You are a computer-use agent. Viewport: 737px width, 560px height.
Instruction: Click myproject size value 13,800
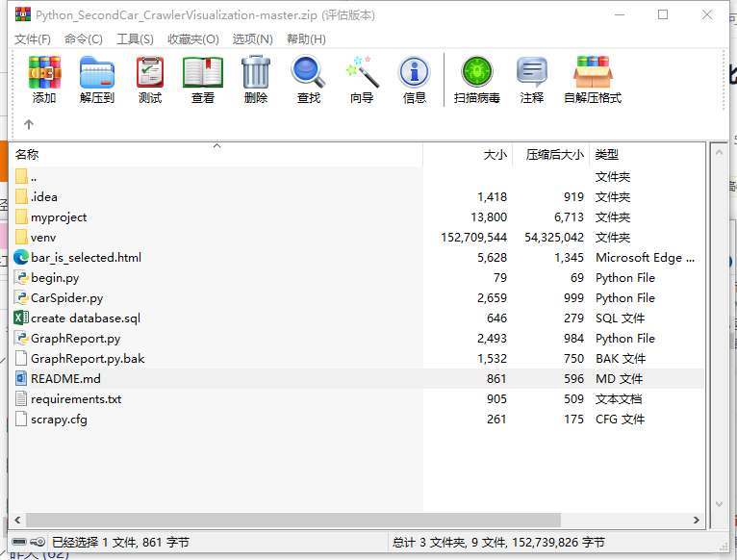point(489,217)
